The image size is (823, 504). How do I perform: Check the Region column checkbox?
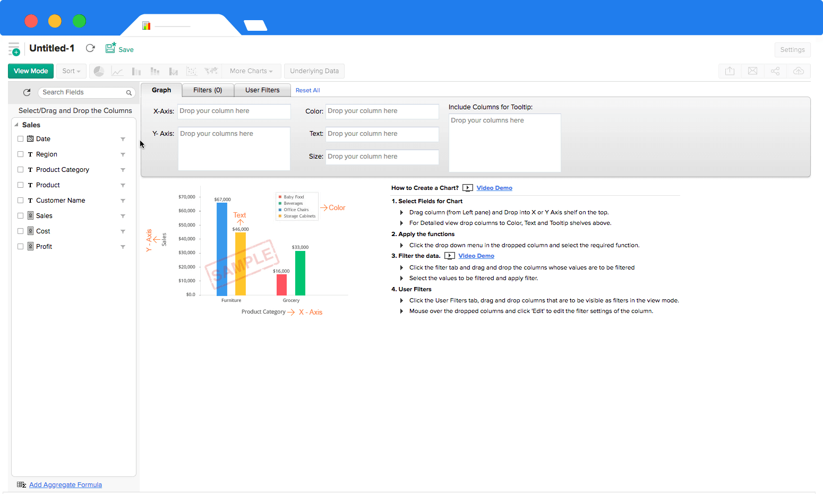click(x=21, y=154)
